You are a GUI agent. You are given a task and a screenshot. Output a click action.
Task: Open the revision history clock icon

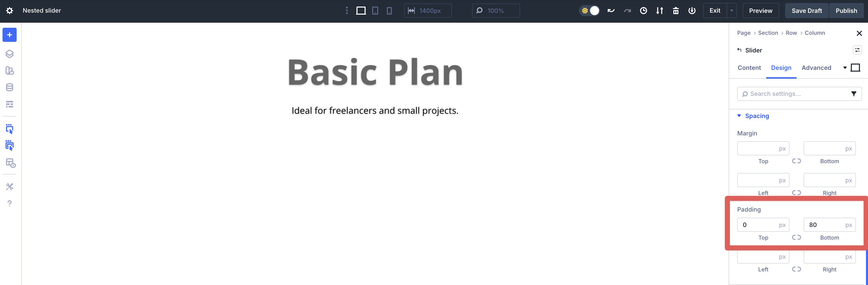[x=644, y=10]
